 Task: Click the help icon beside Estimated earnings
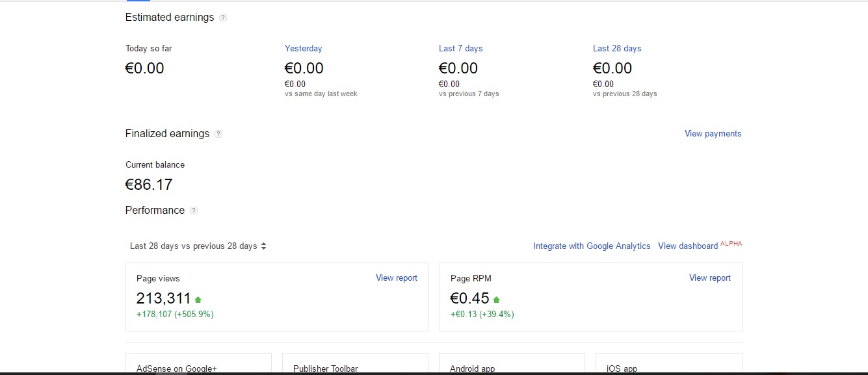(223, 18)
